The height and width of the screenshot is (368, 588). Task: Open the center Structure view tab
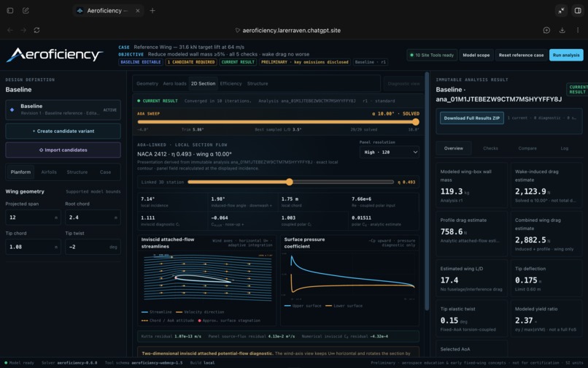click(258, 83)
